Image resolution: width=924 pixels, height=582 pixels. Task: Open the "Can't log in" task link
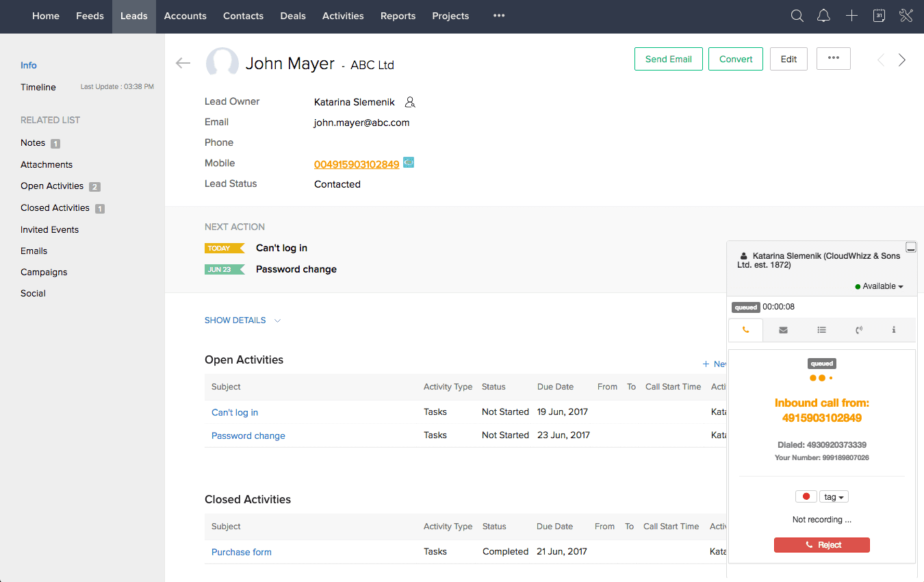coord(235,412)
